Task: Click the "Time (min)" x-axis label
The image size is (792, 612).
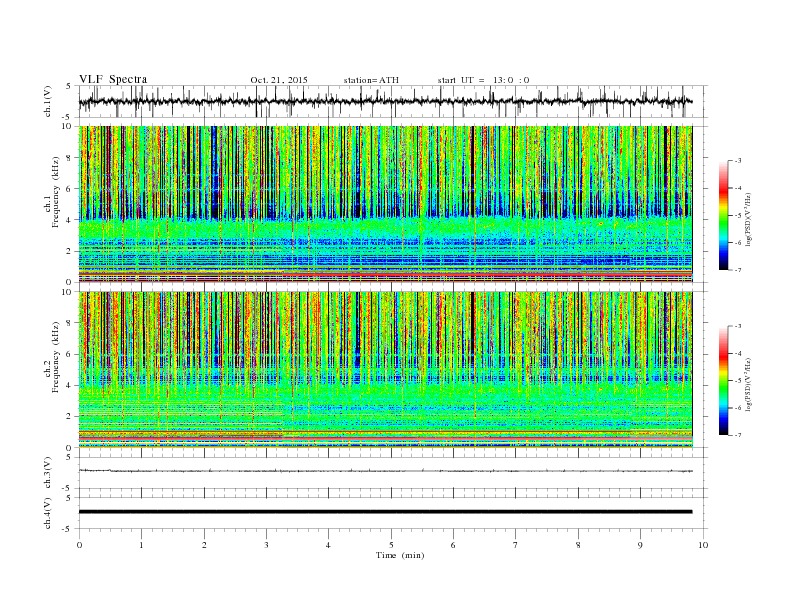Action: tap(400, 555)
